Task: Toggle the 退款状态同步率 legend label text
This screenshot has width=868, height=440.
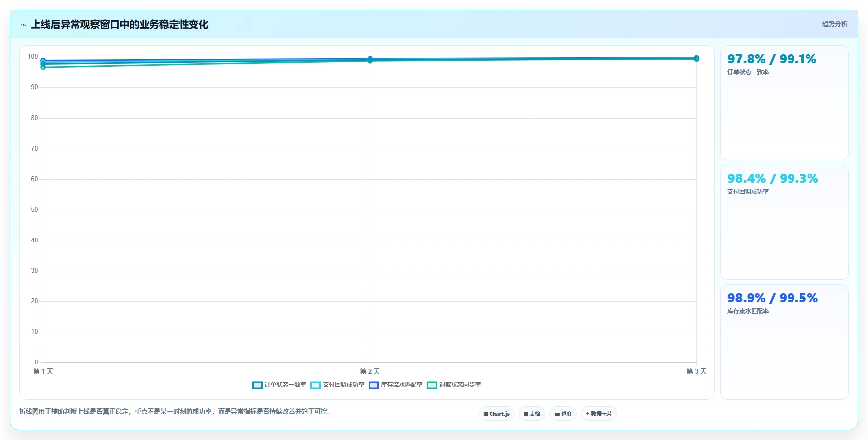Action: point(460,385)
